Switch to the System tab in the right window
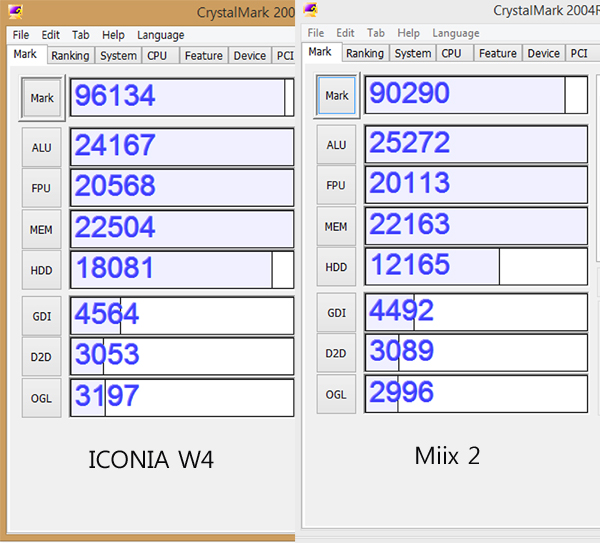The width and height of the screenshot is (600, 543). 412,53
